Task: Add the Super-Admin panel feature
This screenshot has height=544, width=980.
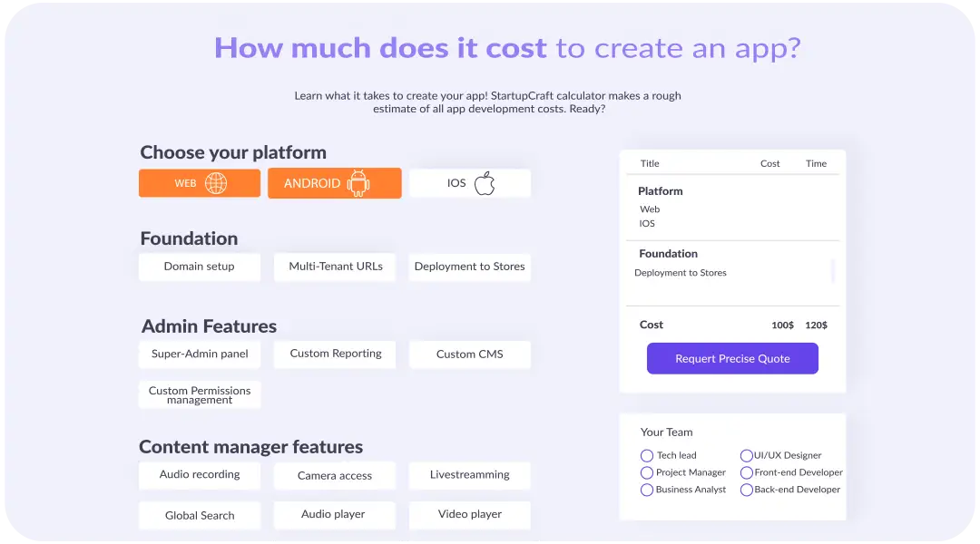Action: pyautogui.click(x=200, y=355)
